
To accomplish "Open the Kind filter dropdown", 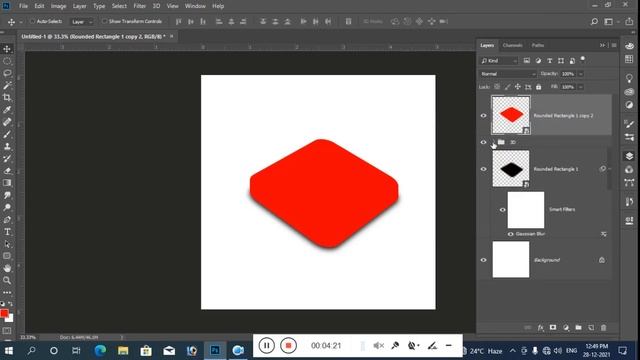I will click(x=498, y=61).
